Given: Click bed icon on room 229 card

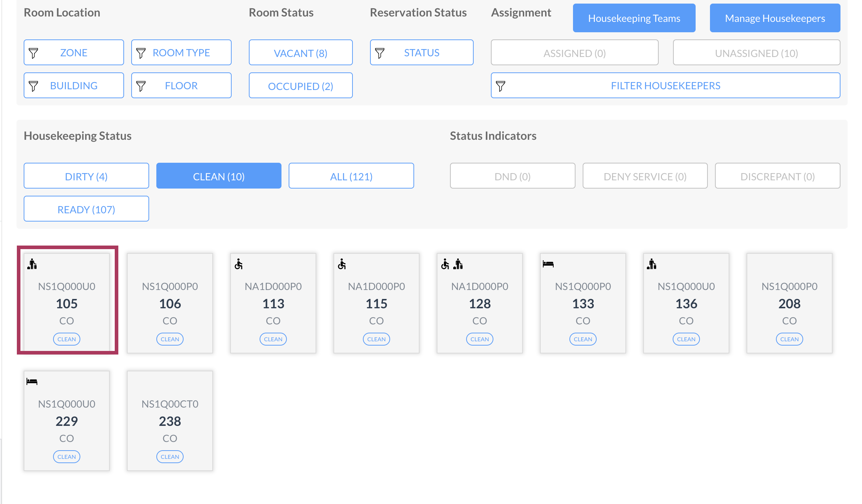Looking at the screenshot, I should (32, 382).
